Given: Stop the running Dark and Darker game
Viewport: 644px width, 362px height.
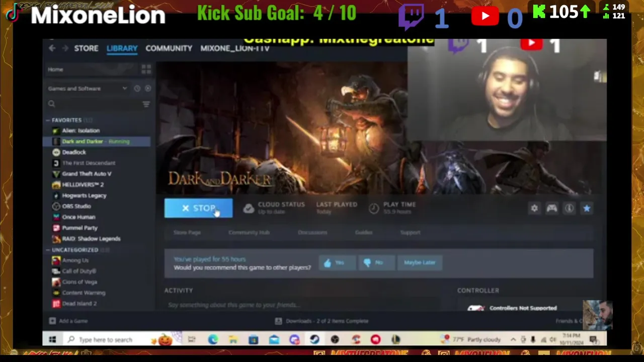Looking at the screenshot, I should [198, 208].
